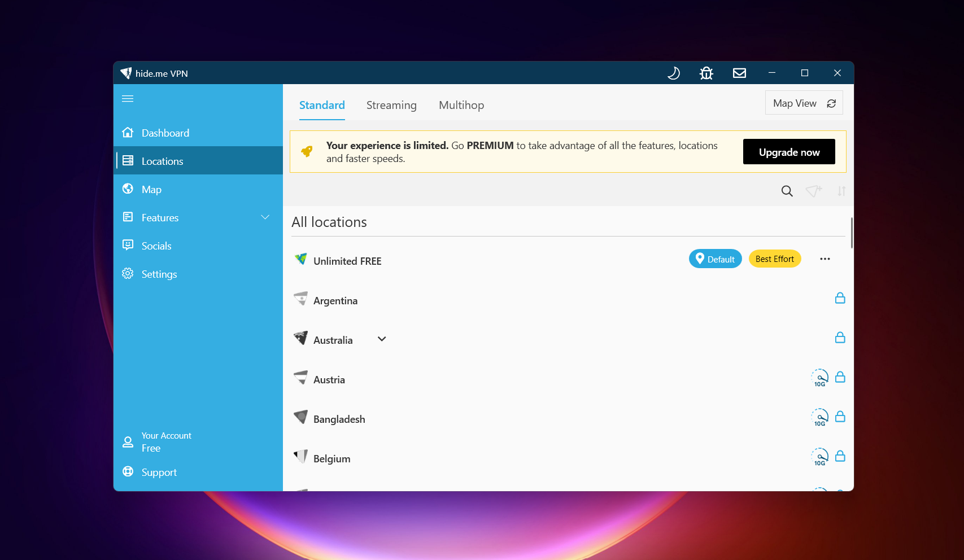Screen dimensions: 964x560
Task: Select the Australia location name
Action: tap(333, 340)
